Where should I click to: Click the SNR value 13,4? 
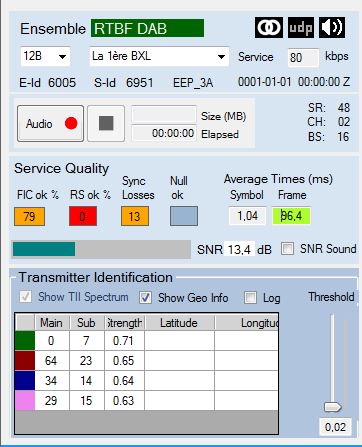coord(239,249)
